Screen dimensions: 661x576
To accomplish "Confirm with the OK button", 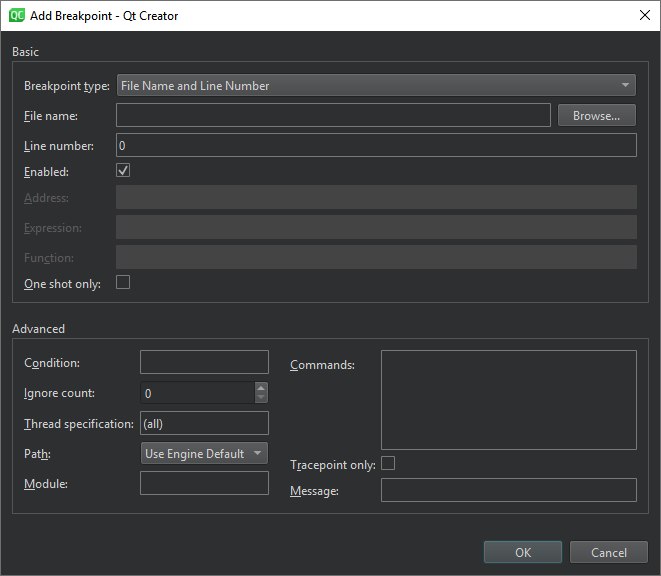I will click(x=523, y=552).
